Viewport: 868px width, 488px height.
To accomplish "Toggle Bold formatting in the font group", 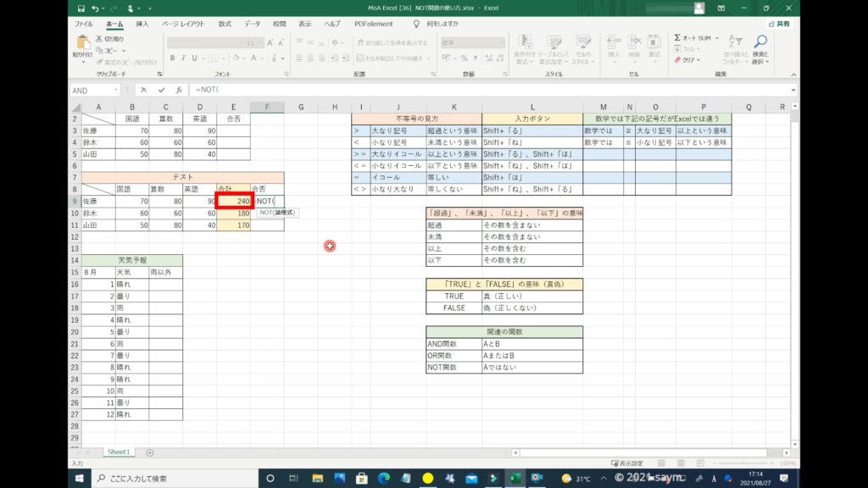I will 172,58.
